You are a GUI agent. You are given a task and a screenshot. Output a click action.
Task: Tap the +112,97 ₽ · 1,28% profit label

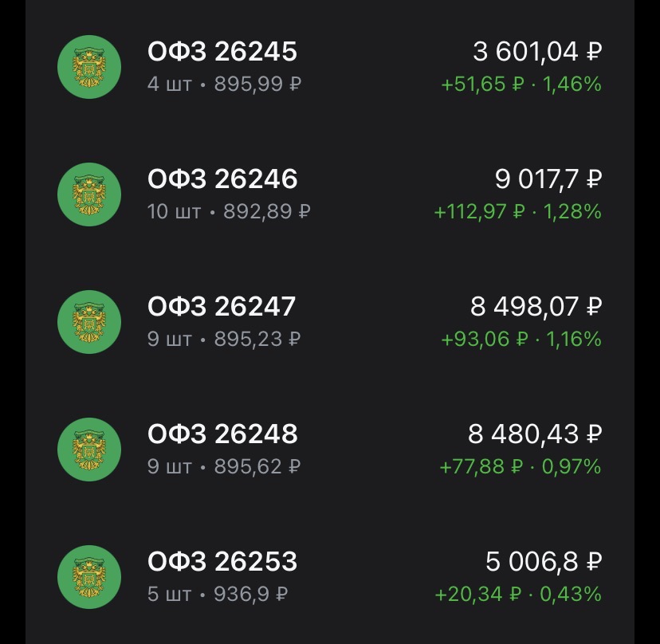pyautogui.click(x=517, y=212)
